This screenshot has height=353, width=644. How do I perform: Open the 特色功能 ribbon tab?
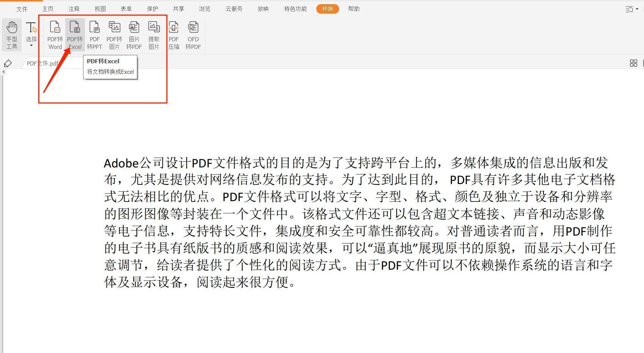[x=295, y=9]
